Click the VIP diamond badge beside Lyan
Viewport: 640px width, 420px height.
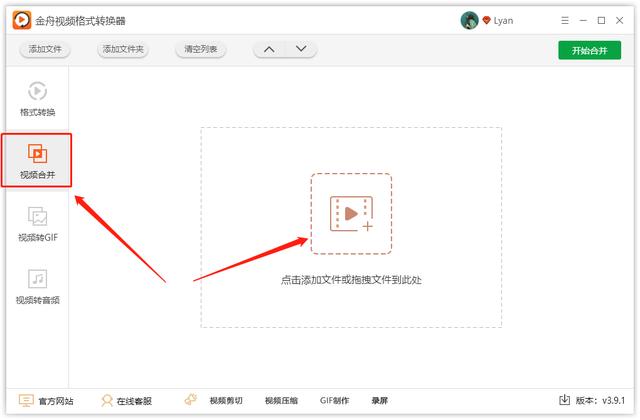click(x=486, y=20)
